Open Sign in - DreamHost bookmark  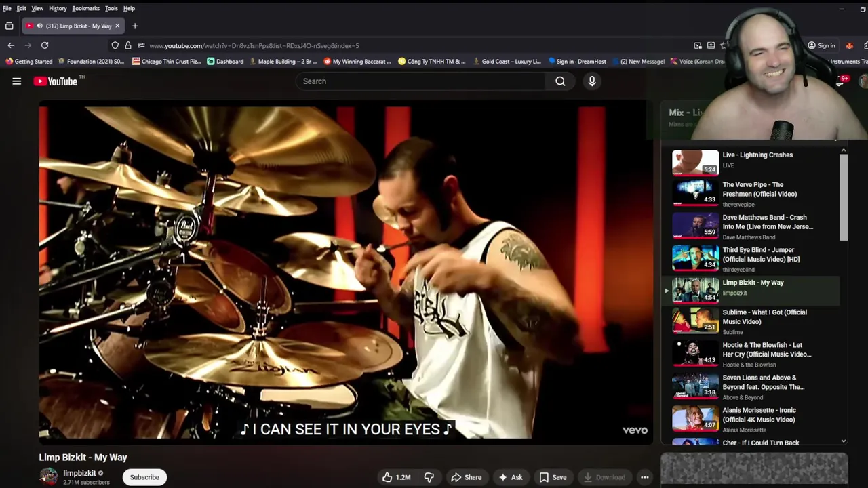(x=577, y=61)
